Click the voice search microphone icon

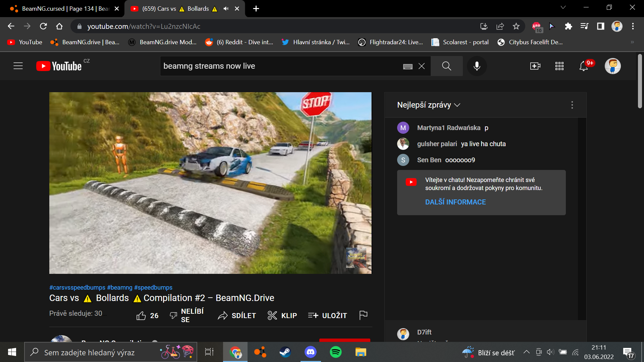click(x=477, y=66)
